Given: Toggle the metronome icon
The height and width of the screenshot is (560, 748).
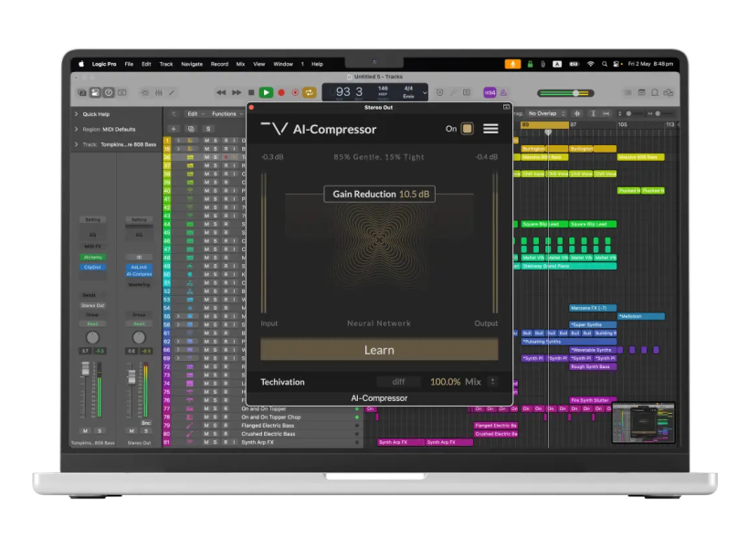Looking at the screenshot, I should point(503,92).
